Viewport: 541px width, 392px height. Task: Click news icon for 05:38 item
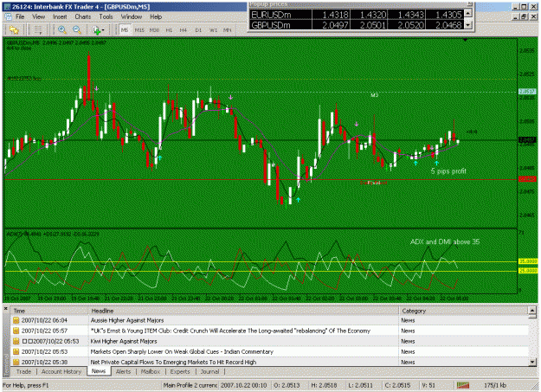pyautogui.click(x=16, y=362)
